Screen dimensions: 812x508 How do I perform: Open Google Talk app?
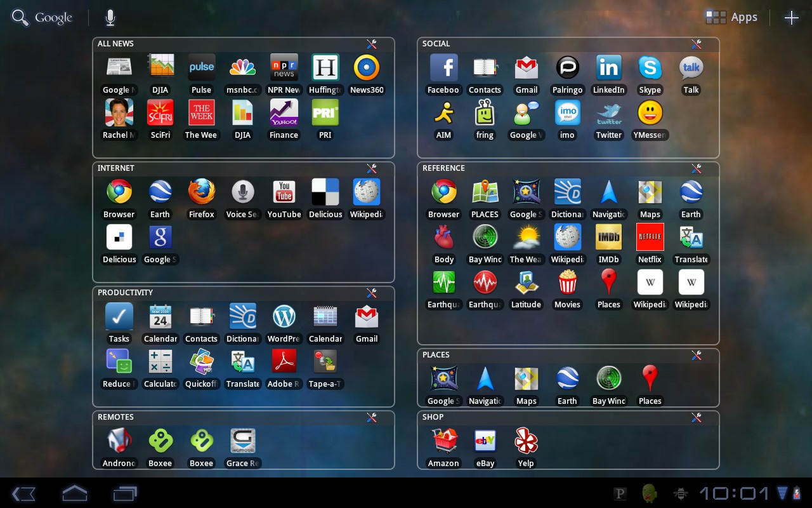click(691, 67)
